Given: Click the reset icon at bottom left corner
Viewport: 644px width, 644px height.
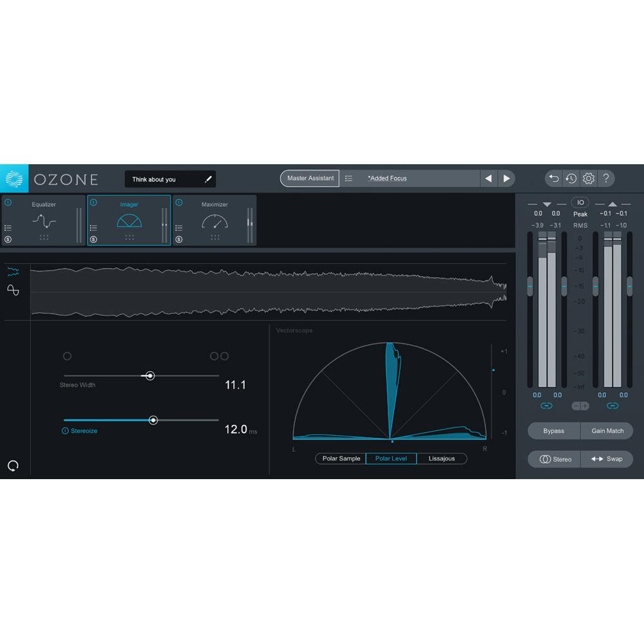Looking at the screenshot, I should [14, 464].
